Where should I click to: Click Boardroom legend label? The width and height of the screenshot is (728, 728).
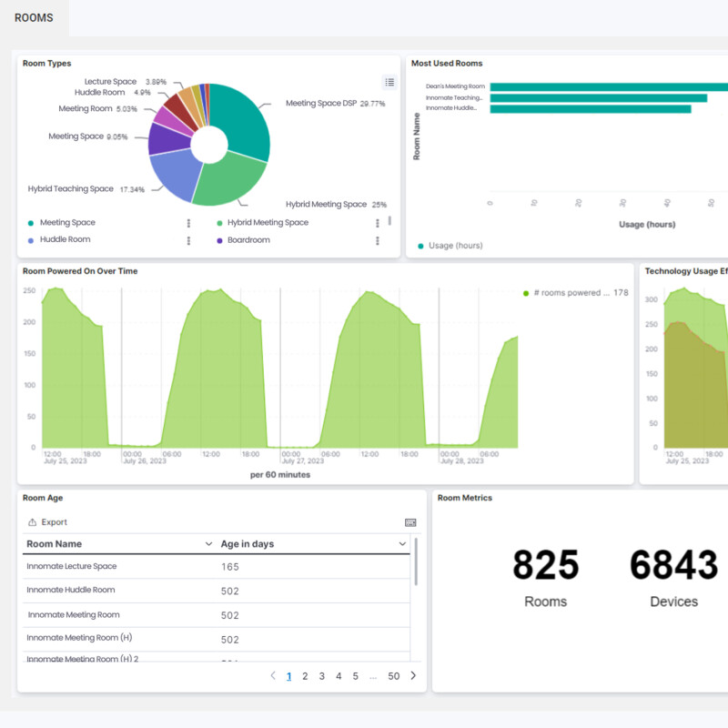pyautogui.click(x=248, y=240)
